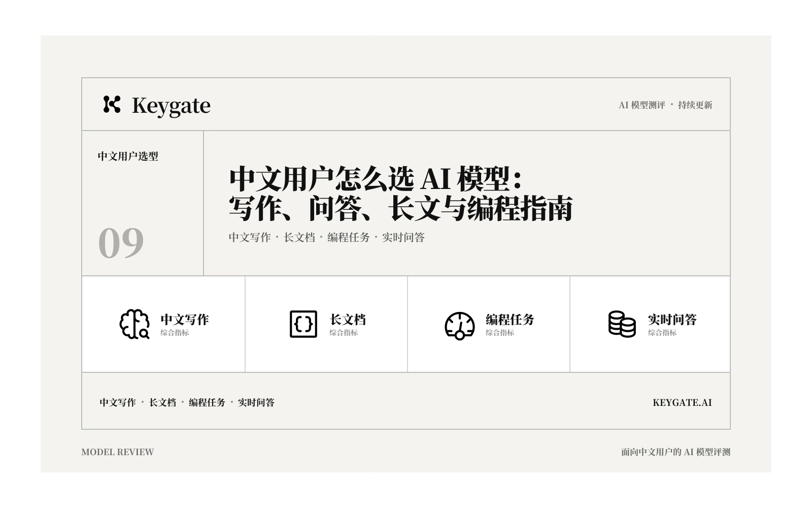Click the headline line 写作、问答、长文与编程指南
Viewport: 812px width, 508px height.
point(401,208)
